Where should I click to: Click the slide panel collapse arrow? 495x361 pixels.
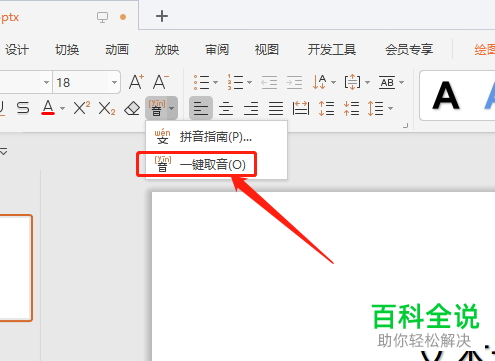(x=4, y=152)
